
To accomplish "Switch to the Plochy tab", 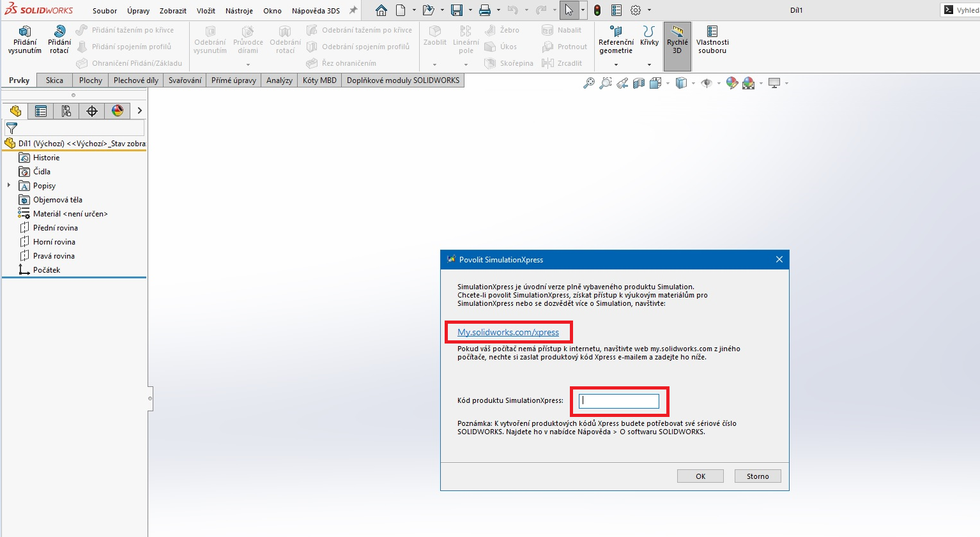I will [91, 80].
